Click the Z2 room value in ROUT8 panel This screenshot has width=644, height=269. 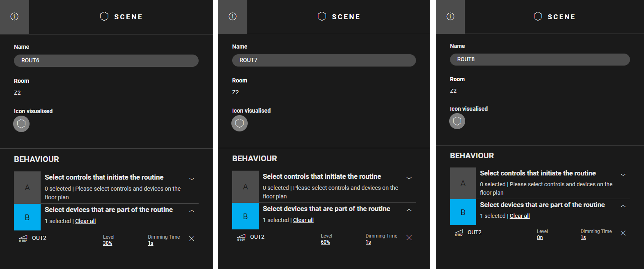pyautogui.click(x=453, y=91)
